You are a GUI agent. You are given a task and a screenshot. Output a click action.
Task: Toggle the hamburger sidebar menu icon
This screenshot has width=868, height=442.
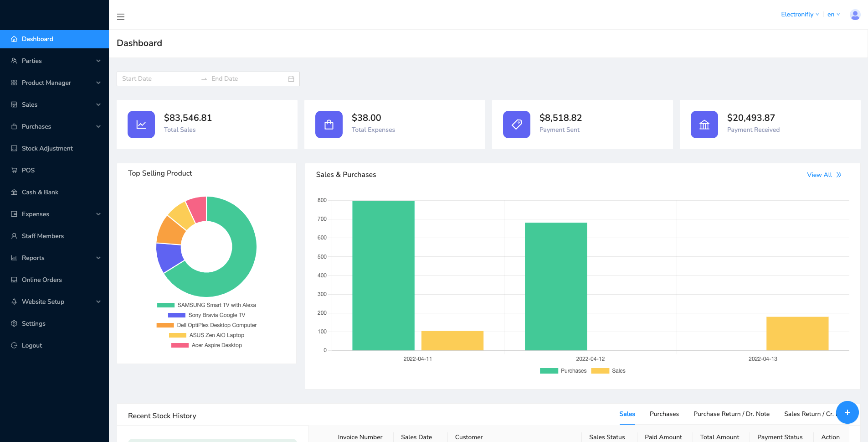coord(121,17)
